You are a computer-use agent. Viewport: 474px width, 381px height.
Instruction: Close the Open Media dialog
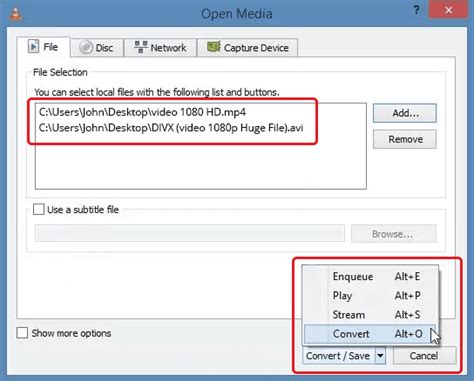coord(448,10)
